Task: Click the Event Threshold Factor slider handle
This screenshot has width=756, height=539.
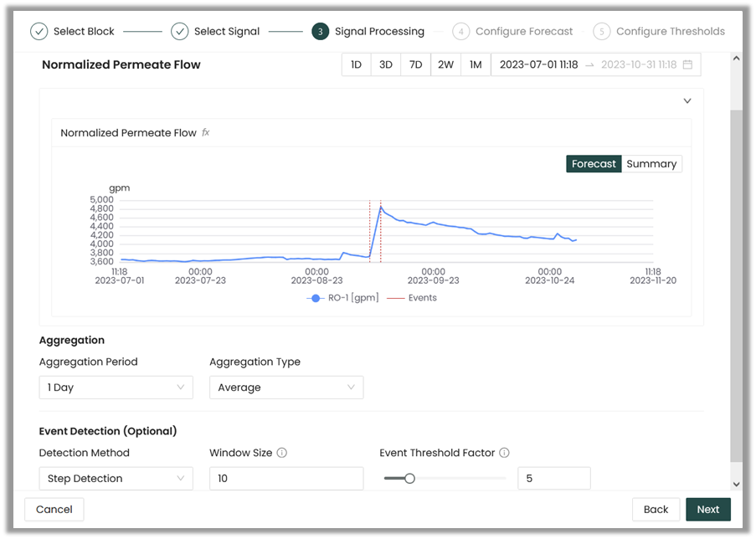Action: coord(409,479)
